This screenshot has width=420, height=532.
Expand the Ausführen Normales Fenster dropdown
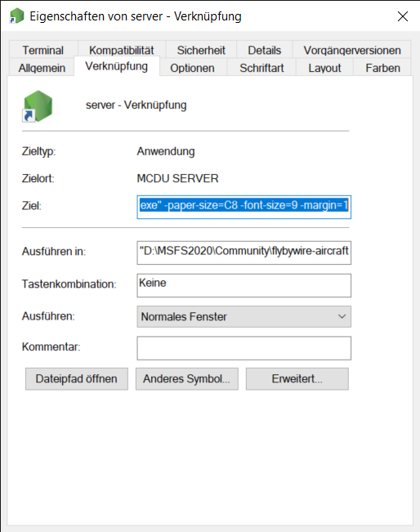click(244, 316)
